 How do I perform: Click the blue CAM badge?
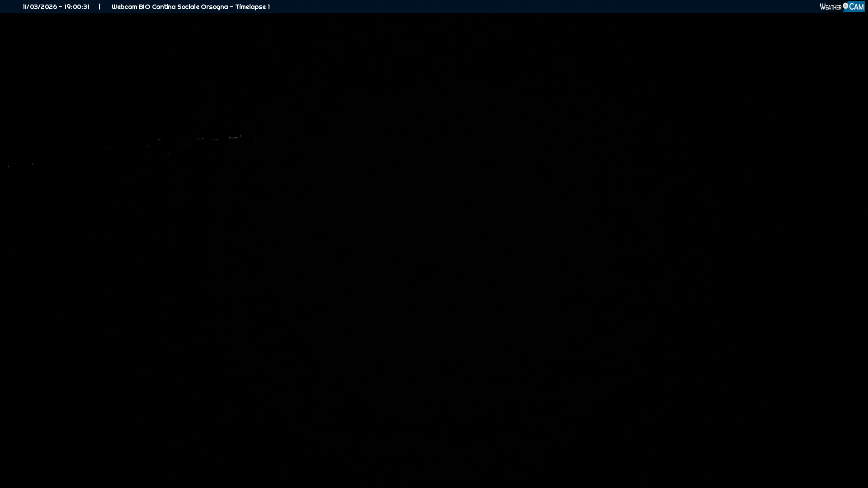856,7
